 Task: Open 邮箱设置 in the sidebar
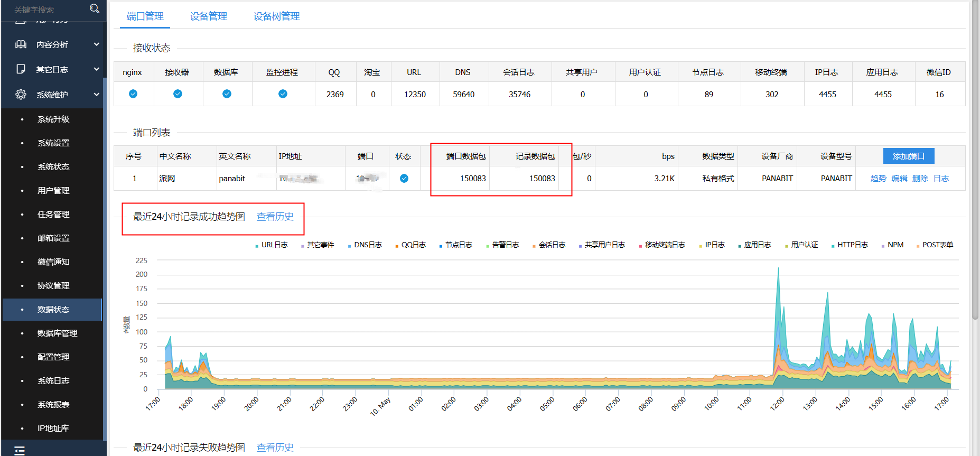(53, 238)
